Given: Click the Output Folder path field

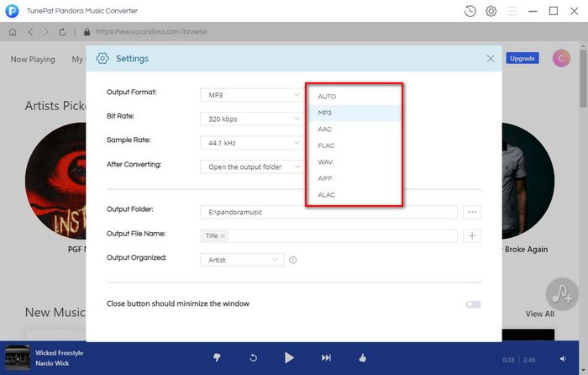Looking at the screenshot, I should (328, 212).
